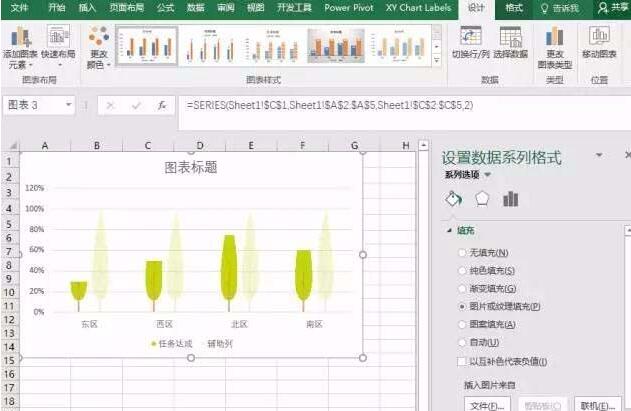Expand the chart styles gallery More arrow

pyautogui.click(x=437, y=60)
